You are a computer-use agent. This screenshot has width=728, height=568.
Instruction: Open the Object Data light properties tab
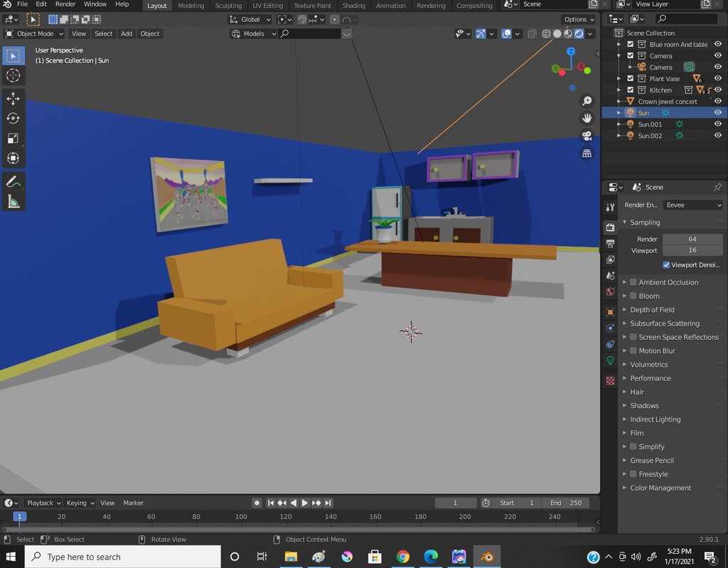610,360
